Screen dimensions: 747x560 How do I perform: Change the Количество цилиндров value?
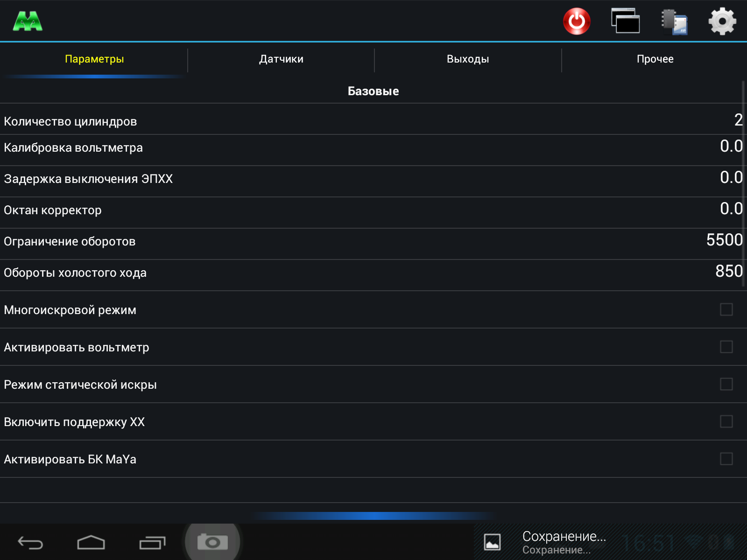[x=738, y=120]
